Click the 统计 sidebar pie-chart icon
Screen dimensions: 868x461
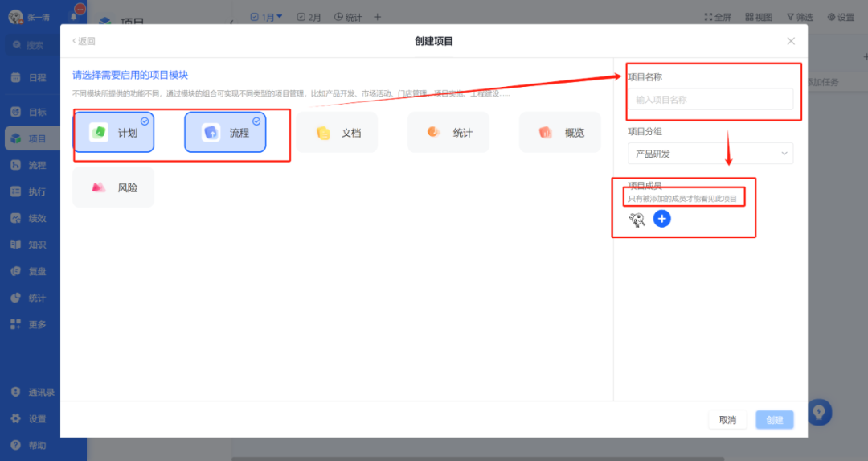[x=15, y=298]
